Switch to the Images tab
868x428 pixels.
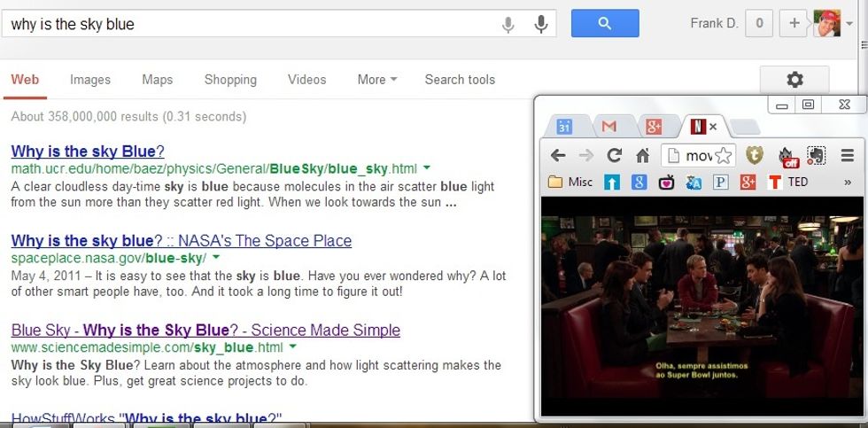[x=90, y=80]
